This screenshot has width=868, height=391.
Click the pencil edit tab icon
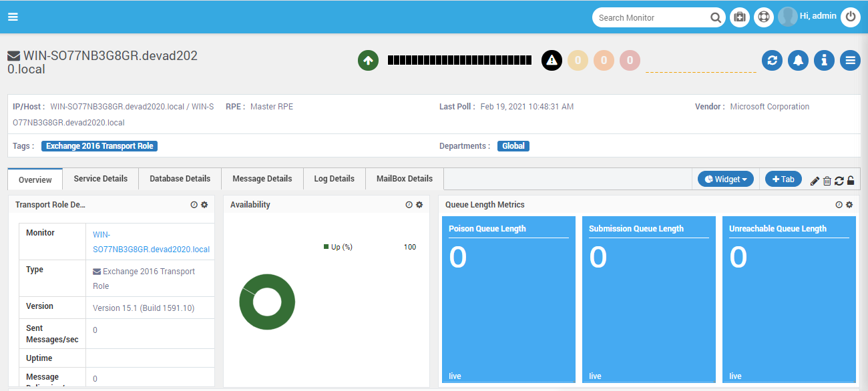coord(815,181)
